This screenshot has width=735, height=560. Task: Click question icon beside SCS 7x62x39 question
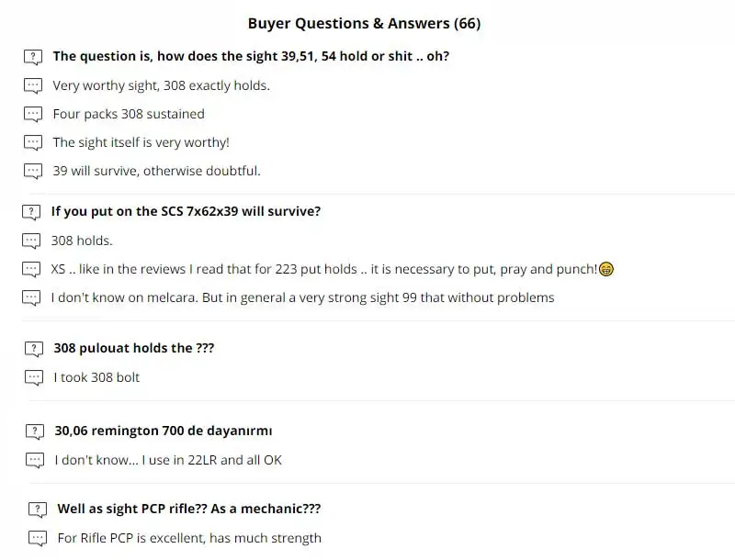(31, 212)
